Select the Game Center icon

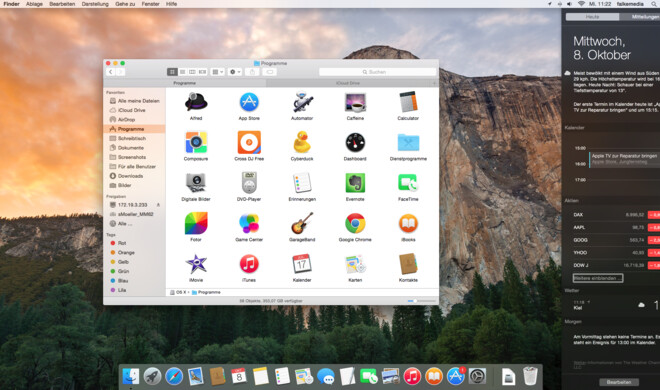249,223
